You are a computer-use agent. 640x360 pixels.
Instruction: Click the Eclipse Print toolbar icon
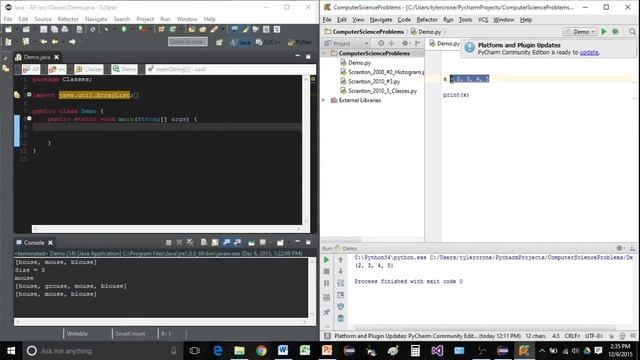[x=65, y=29]
